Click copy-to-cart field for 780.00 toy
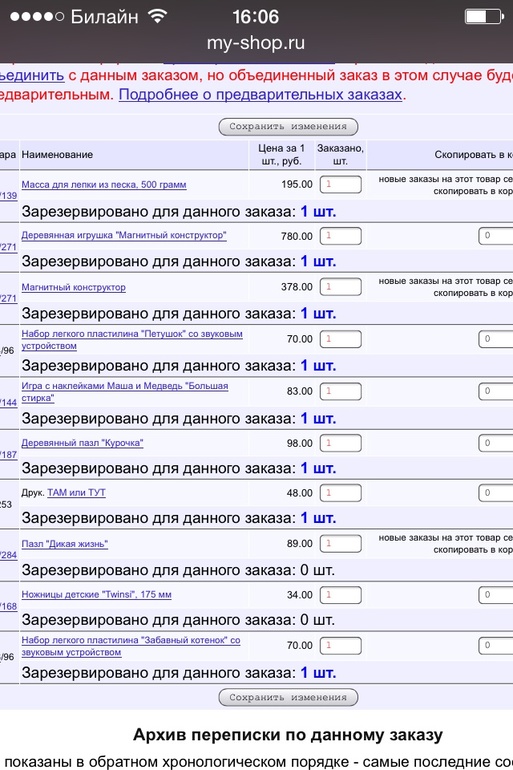Viewport: 513px width, 770px height. (496, 236)
